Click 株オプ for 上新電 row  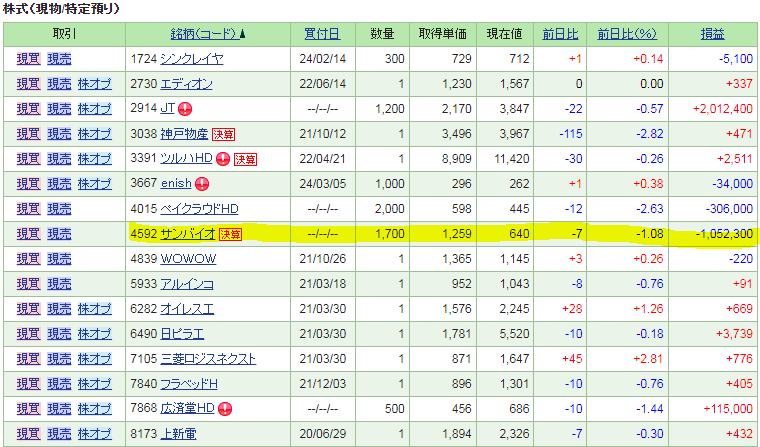pos(95,434)
